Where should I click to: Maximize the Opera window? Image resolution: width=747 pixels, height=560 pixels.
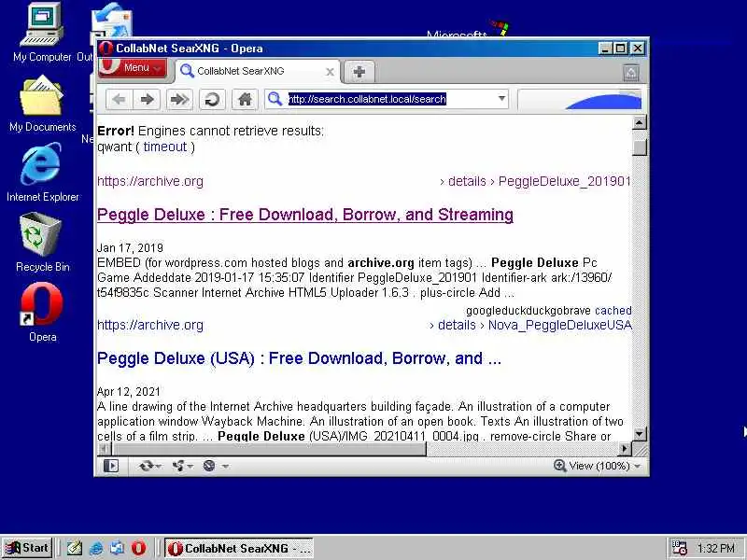[x=620, y=49]
